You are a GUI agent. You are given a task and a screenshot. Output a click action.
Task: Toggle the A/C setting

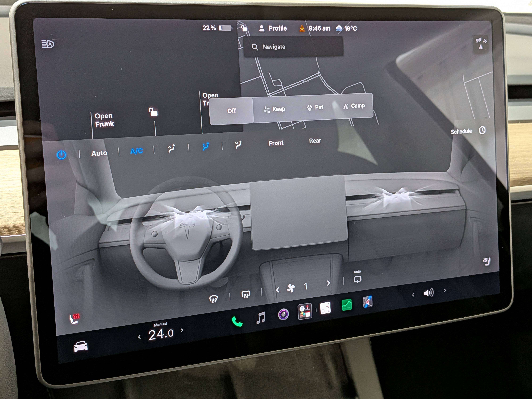[136, 151]
